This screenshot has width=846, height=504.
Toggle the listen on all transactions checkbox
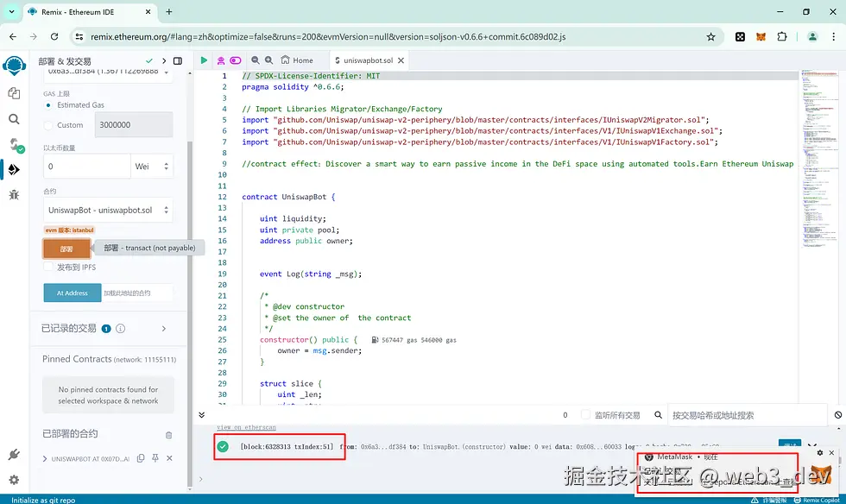click(x=585, y=415)
